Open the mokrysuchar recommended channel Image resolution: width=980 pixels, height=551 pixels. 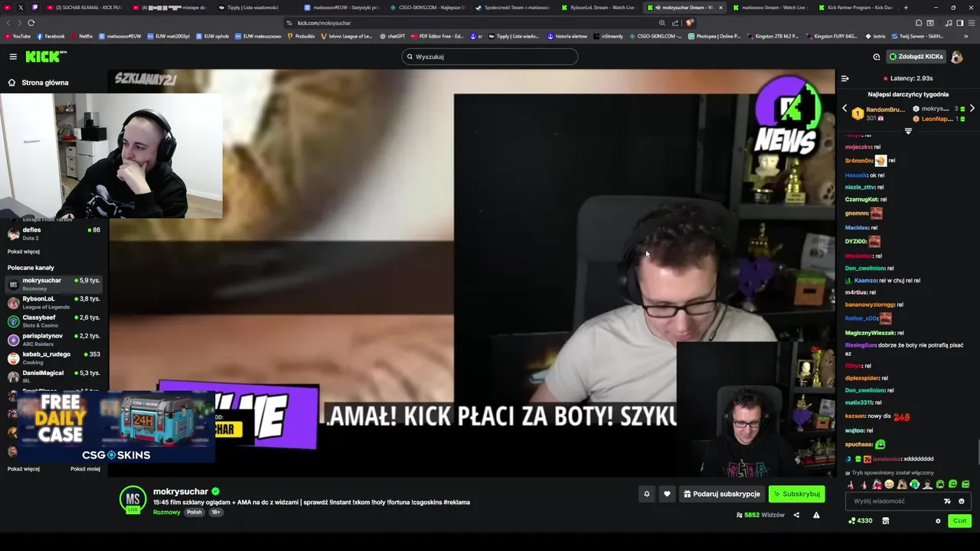(54, 284)
